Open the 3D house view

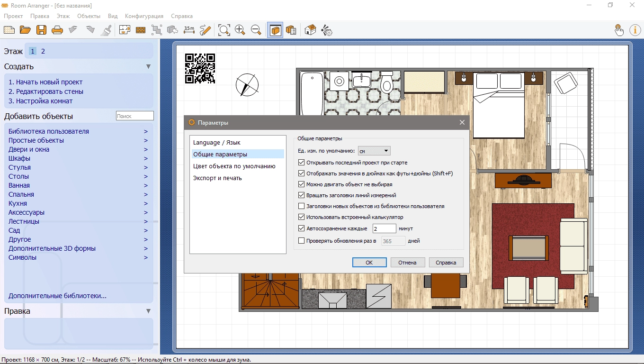(310, 30)
